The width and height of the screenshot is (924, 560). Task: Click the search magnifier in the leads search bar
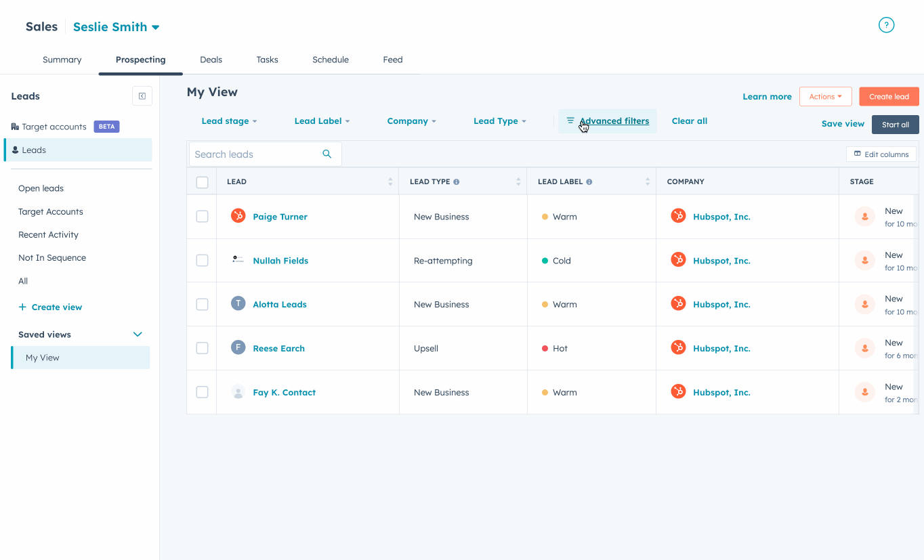click(327, 154)
